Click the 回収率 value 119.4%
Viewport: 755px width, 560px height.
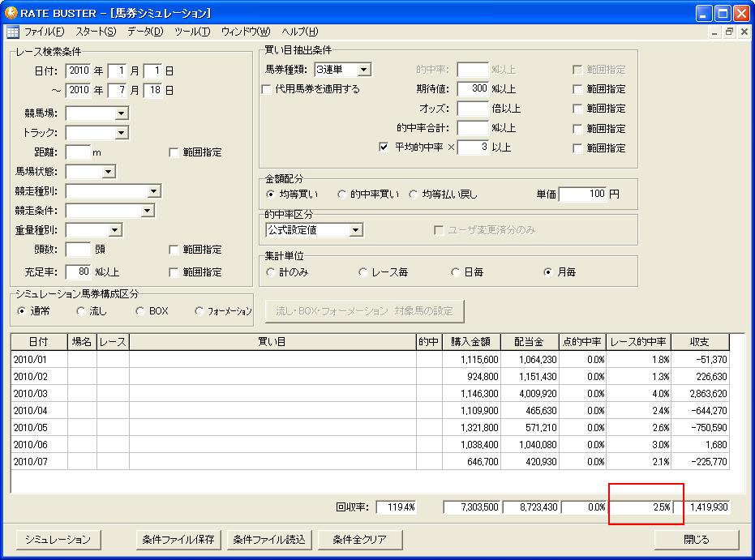point(397,507)
